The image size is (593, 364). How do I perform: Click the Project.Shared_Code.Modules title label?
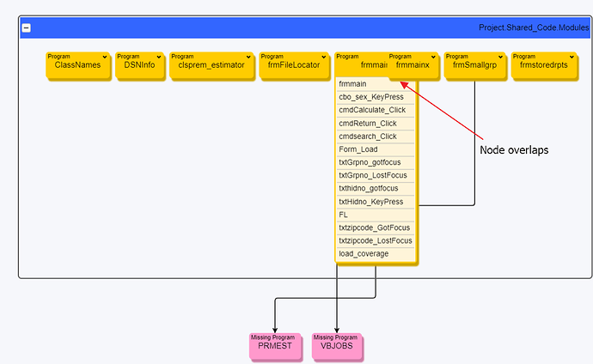tap(533, 27)
